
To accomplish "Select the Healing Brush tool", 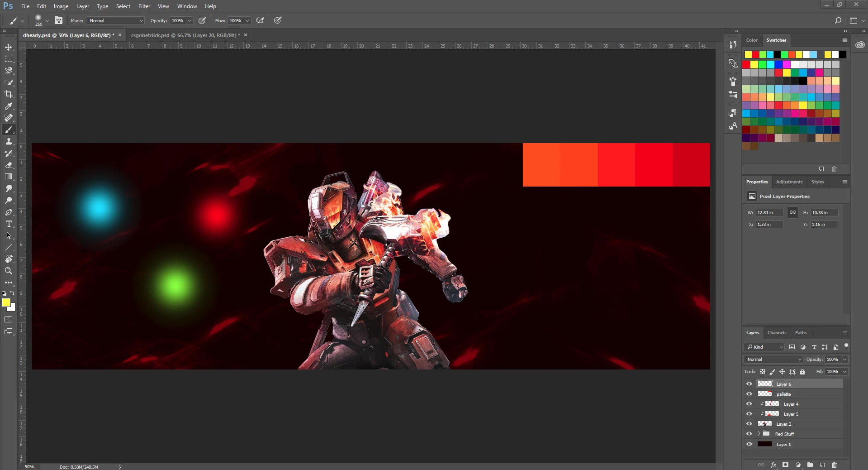I will [x=9, y=118].
